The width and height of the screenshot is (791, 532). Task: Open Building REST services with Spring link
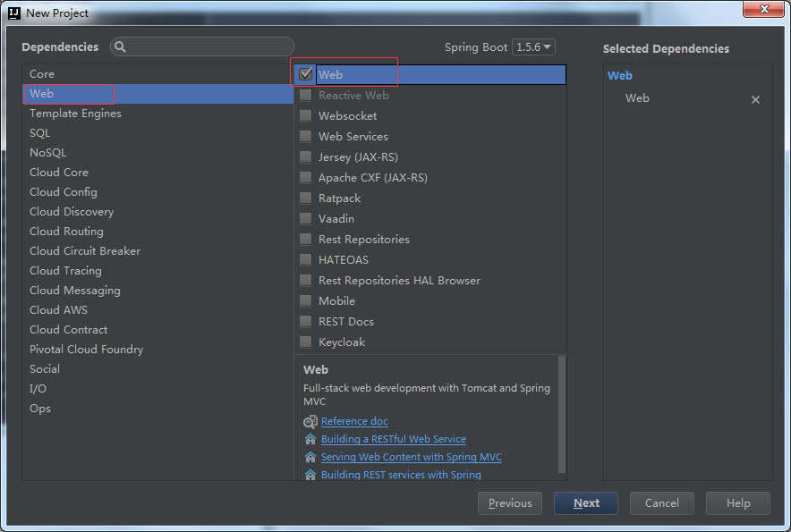tap(401, 475)
